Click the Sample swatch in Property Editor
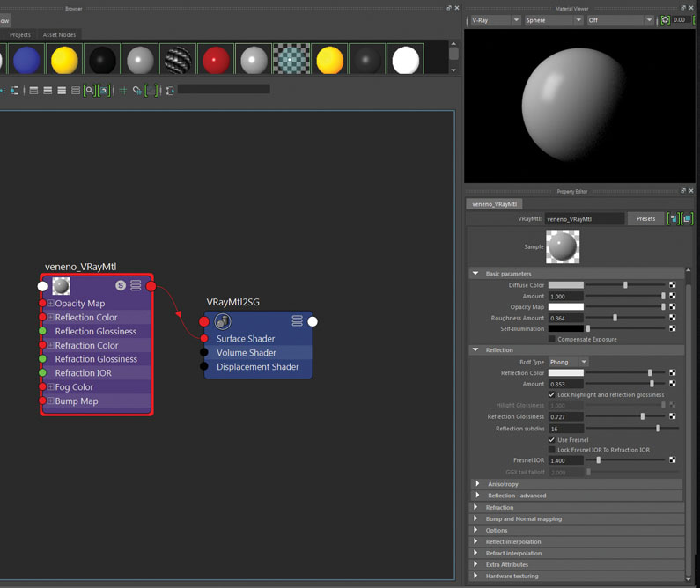This screenshot has width=700, height=588. point(563,246)
